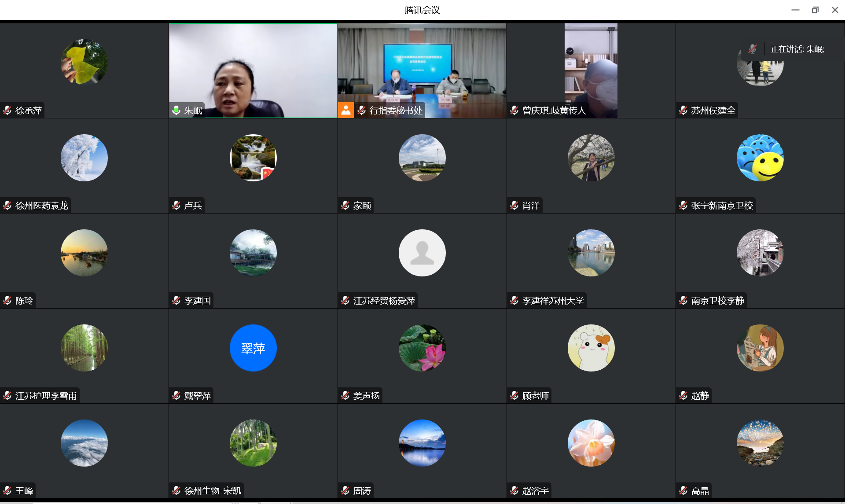This screenshot has width=845, height=504.
Task: Click the muted mic icon for 张宁新南京卫校
Action: [683, 205]
